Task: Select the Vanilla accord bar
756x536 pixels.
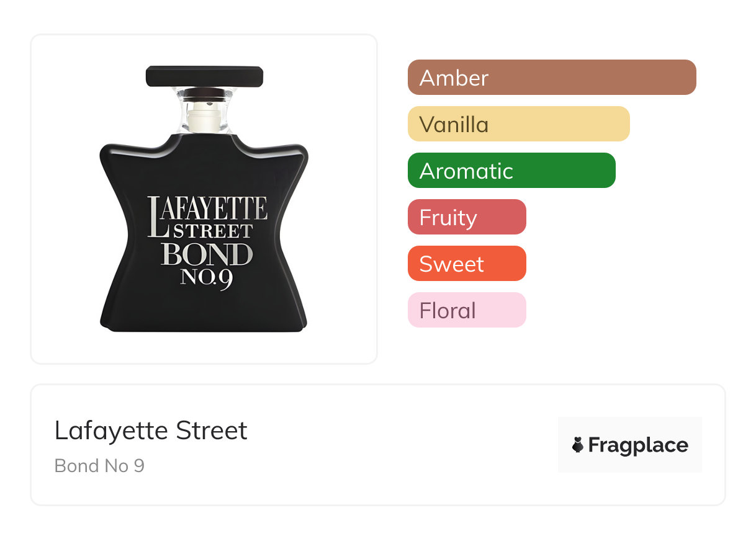Action: pos(518,124)
